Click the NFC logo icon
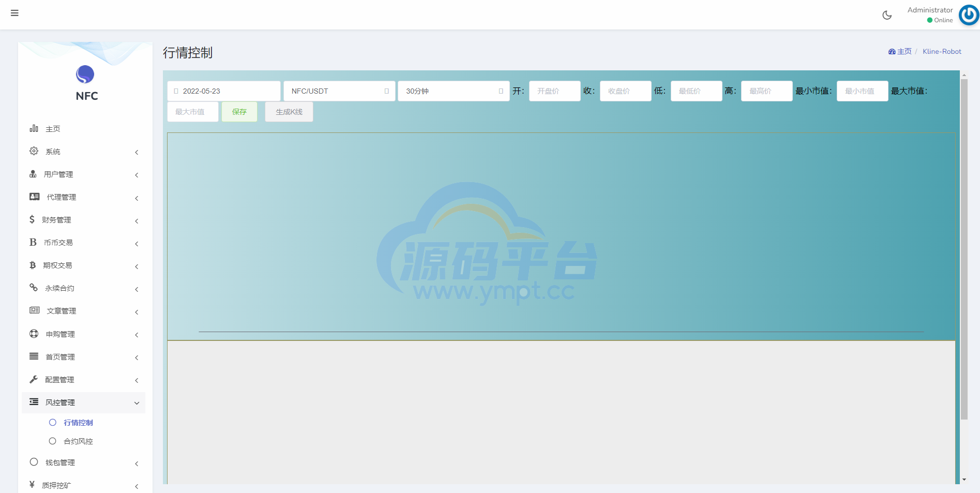This screenshot has height=493, width=980. pyautogui.click(x=85, y=74)
